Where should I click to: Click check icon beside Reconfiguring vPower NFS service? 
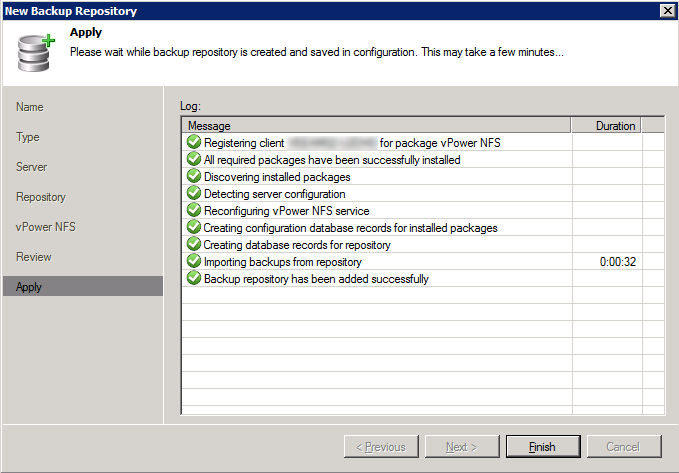tap(194, 211)
